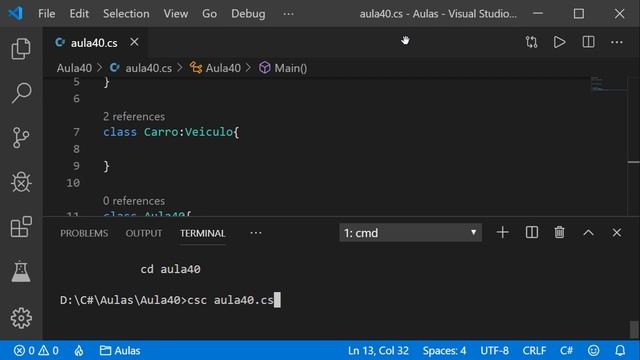The image size is (640, 360).
Task: Select the TERMINAL panel tab
Action: coord(203,233)
